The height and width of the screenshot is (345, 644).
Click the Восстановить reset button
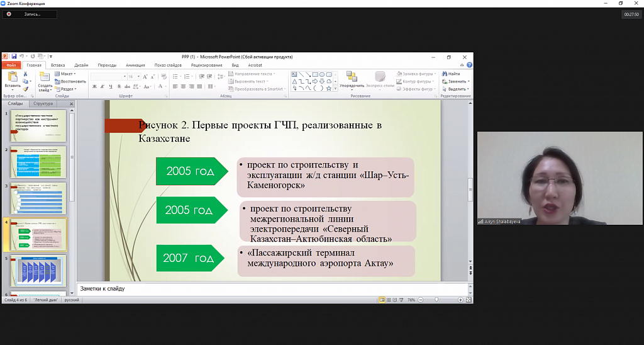pyautogui.click(x=70, y=81)
